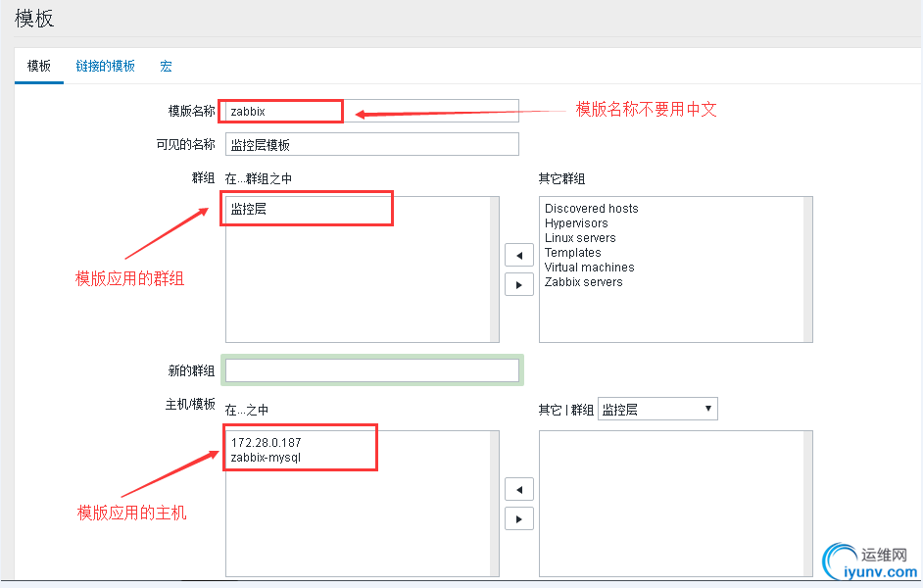Click left arrow button between 主机/模板 lists

pyautogui.click(x=519, y=489)
